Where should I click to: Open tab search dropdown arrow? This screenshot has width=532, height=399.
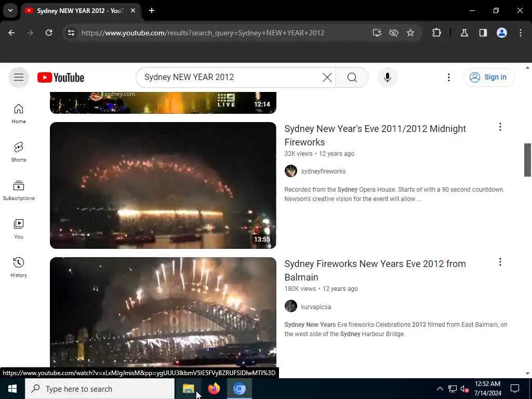[x=10, y=10]
